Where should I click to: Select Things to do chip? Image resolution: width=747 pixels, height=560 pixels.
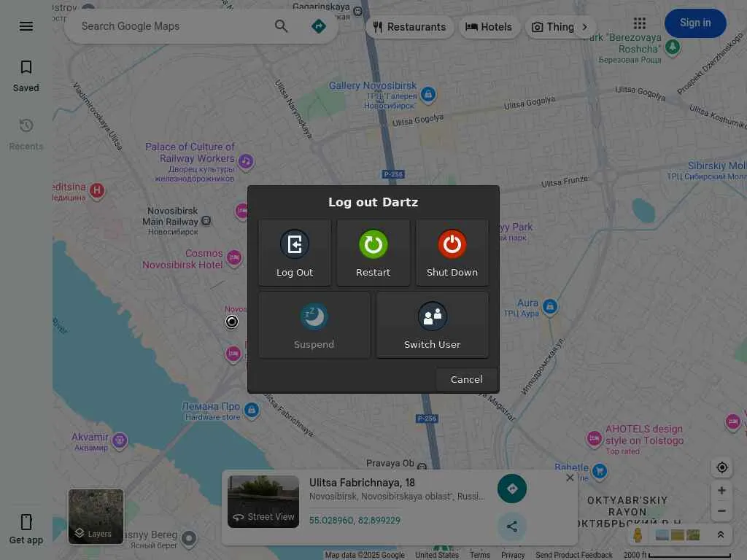click(553, 27)
